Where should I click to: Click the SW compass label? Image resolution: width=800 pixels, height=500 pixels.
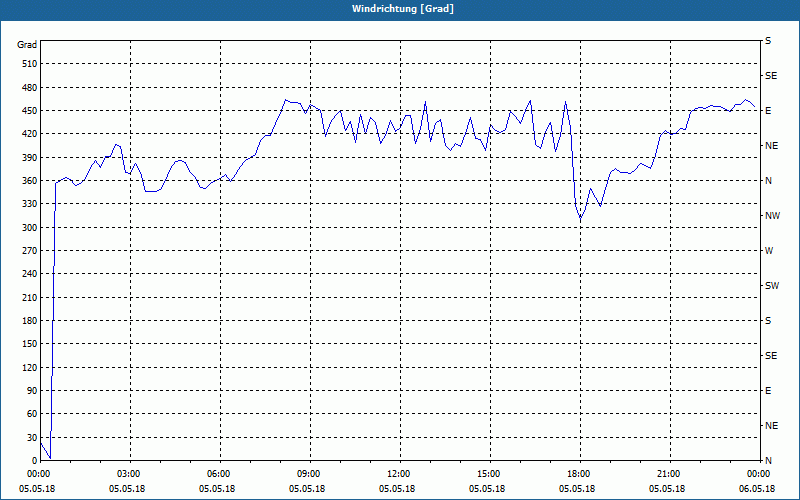pyautogui.click(x=772, y=286)
